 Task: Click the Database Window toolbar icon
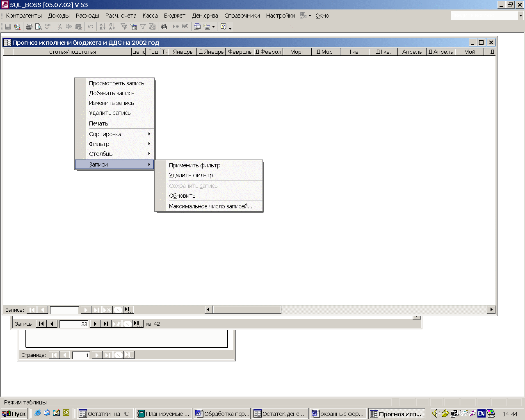coord(197,27)
